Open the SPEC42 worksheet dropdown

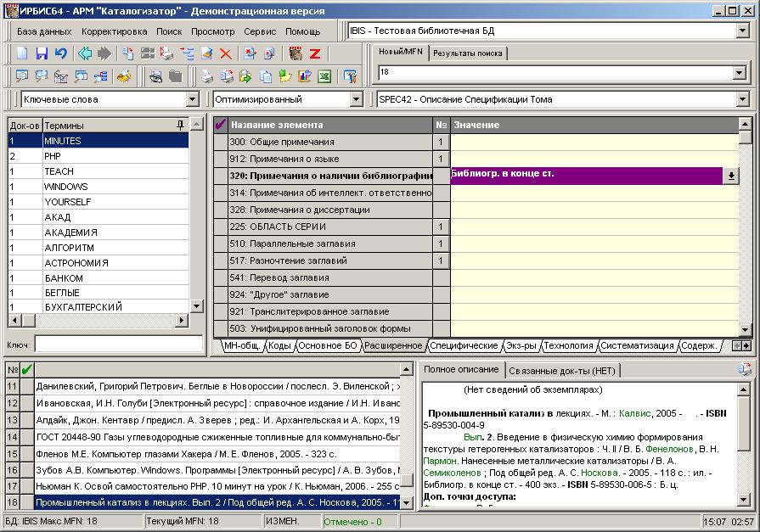point(742,99)
